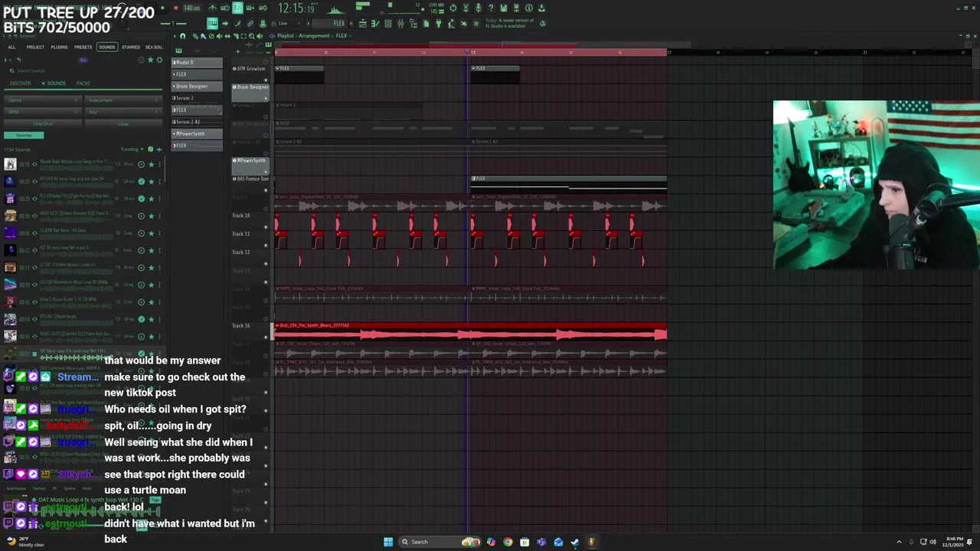This screenshot has width=980, height=551.
Task: Switch to the PRESETS browser tab
Action: pos(83,47)
